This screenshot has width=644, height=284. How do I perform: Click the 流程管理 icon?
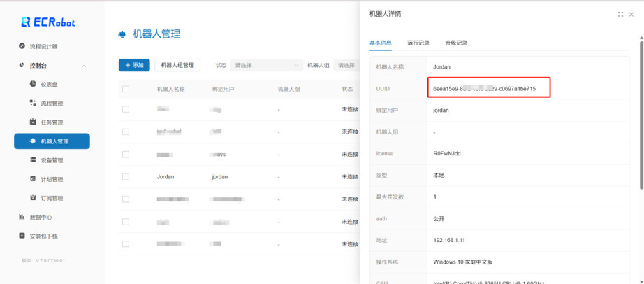(x=33, y=103)
